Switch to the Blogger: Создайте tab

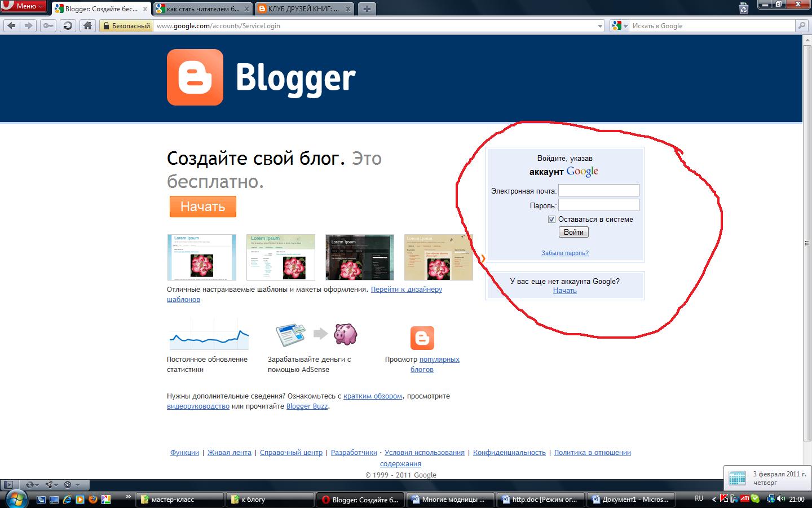pyautogui.click(x=101, y=8)
